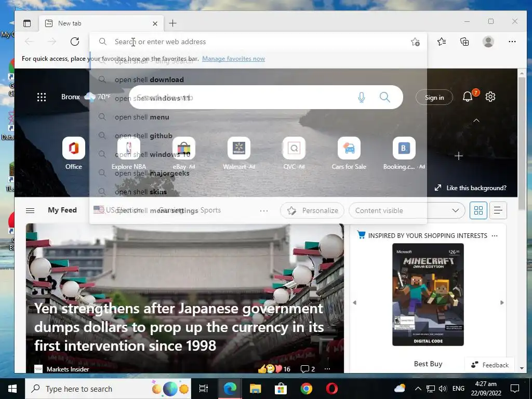Image resolution: width=532 pixels, height=399 pixels.
Task: Open the news article comments
Action: [308, 369]
